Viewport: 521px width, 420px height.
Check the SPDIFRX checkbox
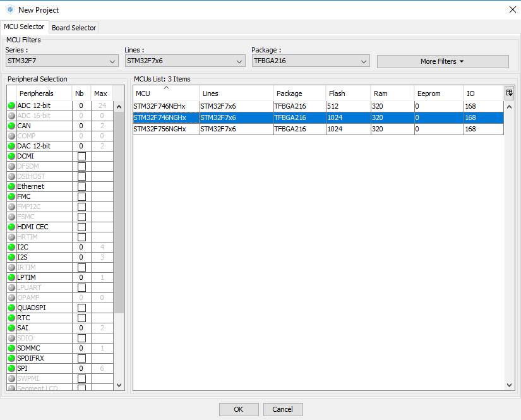coord(81,358)
